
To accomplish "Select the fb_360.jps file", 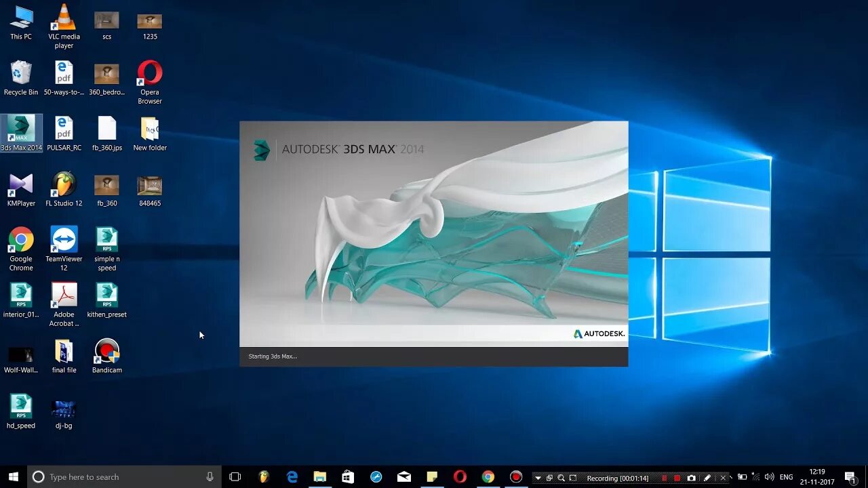I will click(106, 134).
